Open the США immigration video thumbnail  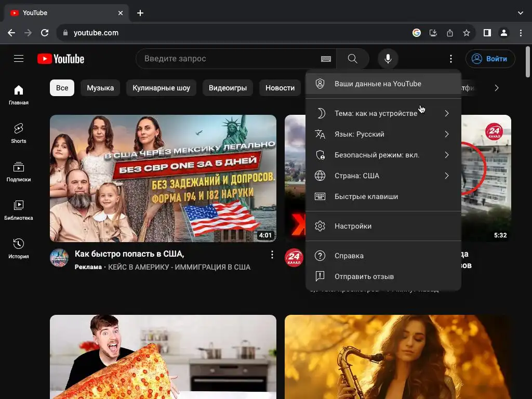coord(163,179)
